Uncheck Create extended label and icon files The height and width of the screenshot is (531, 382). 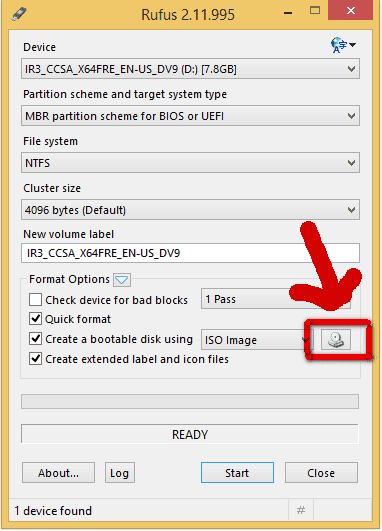coord(36,359)
